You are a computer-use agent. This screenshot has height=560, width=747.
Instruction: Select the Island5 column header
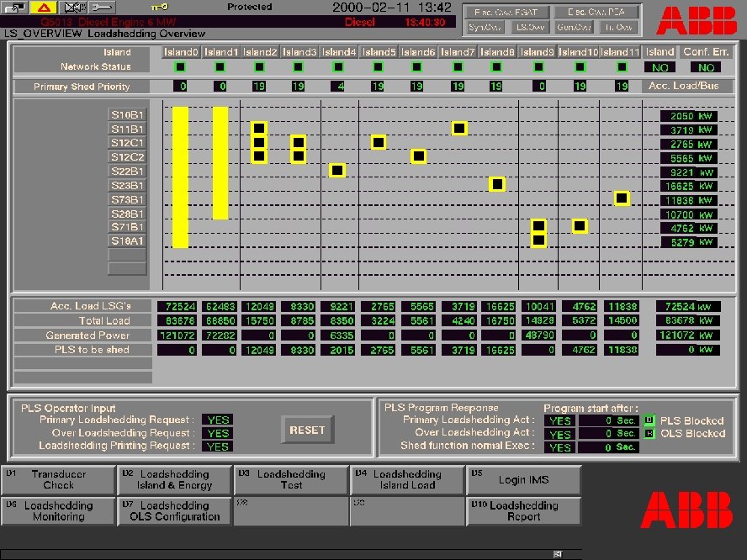(379, 51)
